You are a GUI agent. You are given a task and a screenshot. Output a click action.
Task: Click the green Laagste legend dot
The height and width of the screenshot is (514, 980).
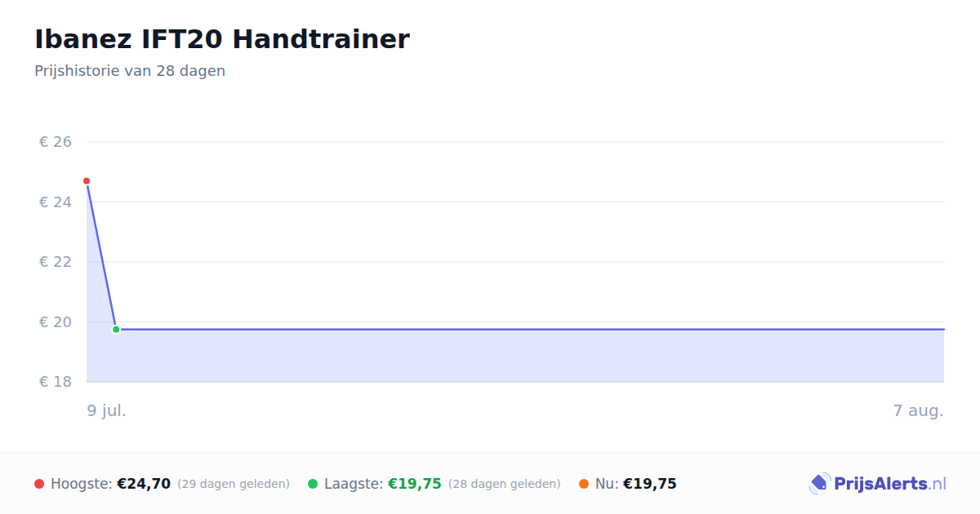(x=313, y=484)
